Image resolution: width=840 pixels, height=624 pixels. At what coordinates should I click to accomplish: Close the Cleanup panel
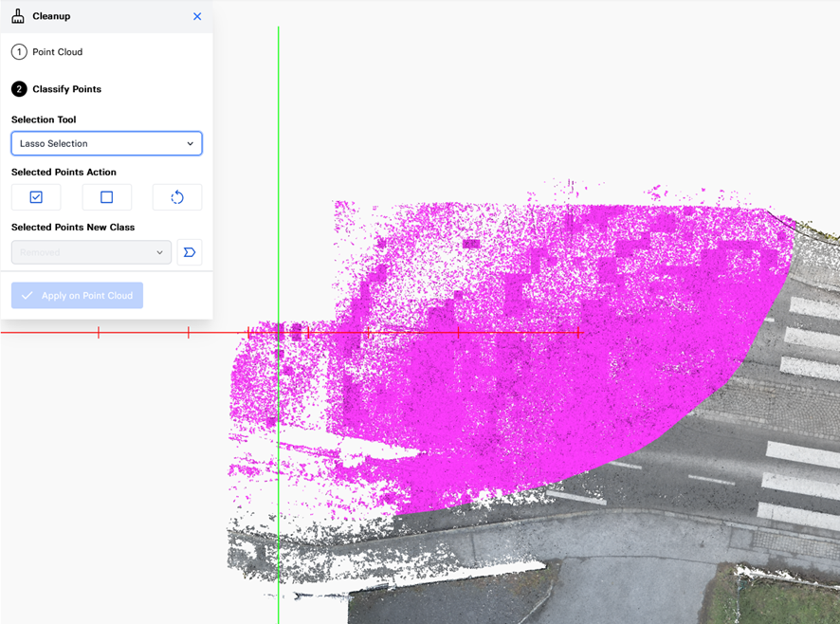(x=197, y=16)
